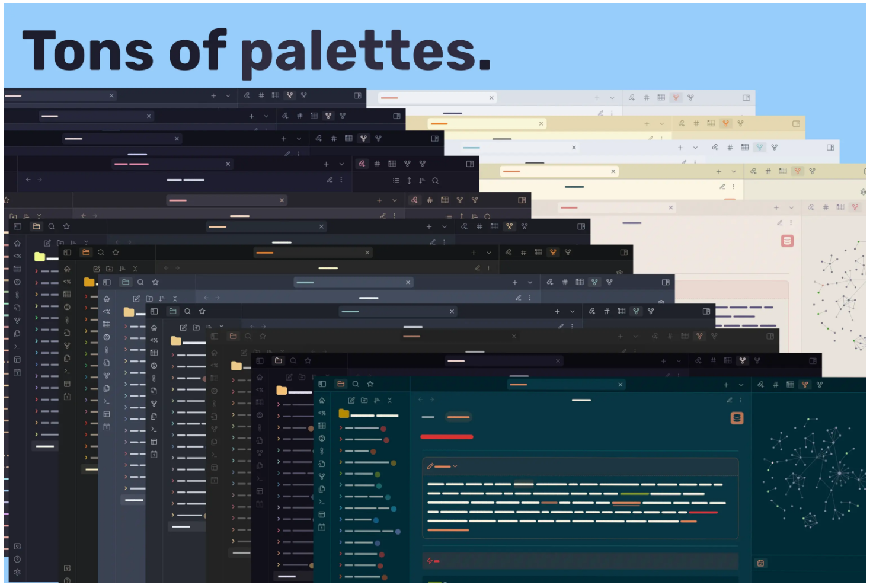Click home icon in the slate blue window's ribbon
This screenshot has height=588, width=873.
(107, 299)
